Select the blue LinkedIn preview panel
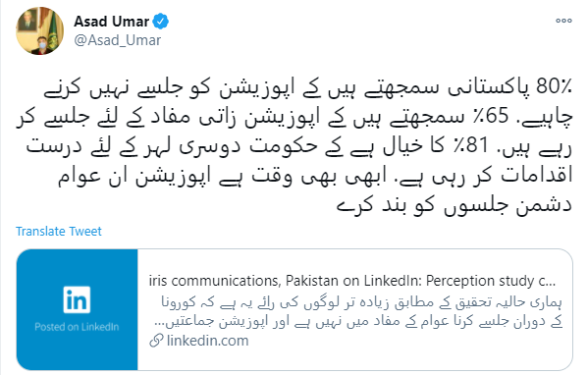Screen dimensions: 588x375 coord(77,310)
